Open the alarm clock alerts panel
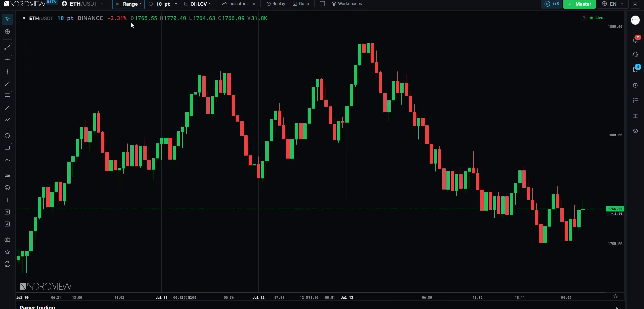The width and height of the screenshot is (644, 309). 635,85
